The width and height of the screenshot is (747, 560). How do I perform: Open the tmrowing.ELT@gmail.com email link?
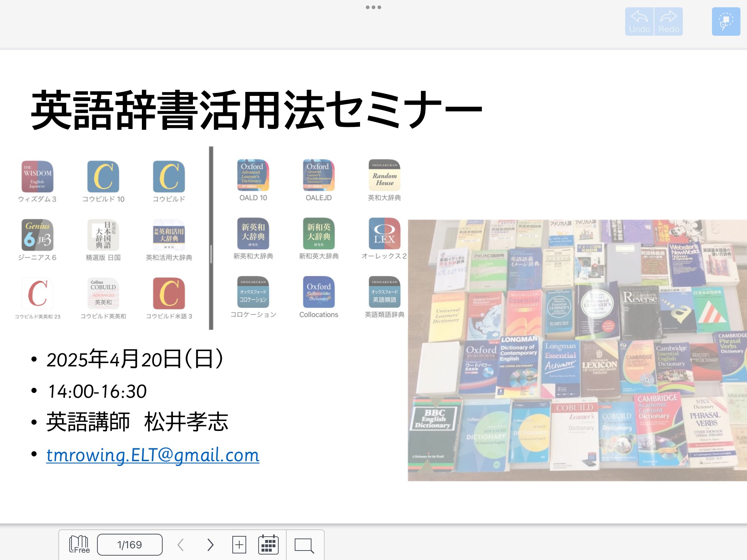click(x=153, y=455)
